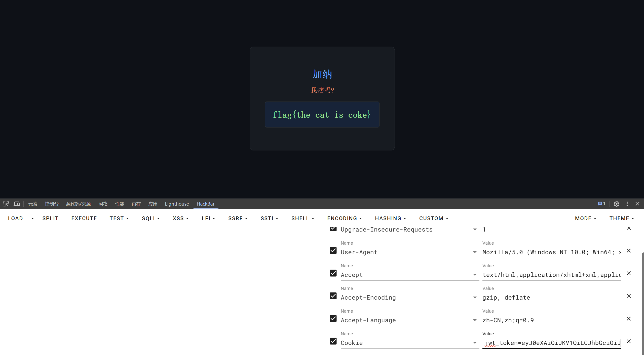The height and width of the screenshot is (355, 644).
Task: Toggle the Accept-Language header checkbox
Action: tap(333, 318)
